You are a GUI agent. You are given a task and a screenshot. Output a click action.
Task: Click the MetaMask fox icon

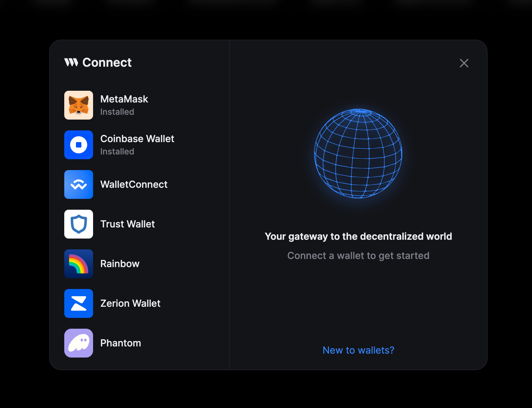click(78, 105)
